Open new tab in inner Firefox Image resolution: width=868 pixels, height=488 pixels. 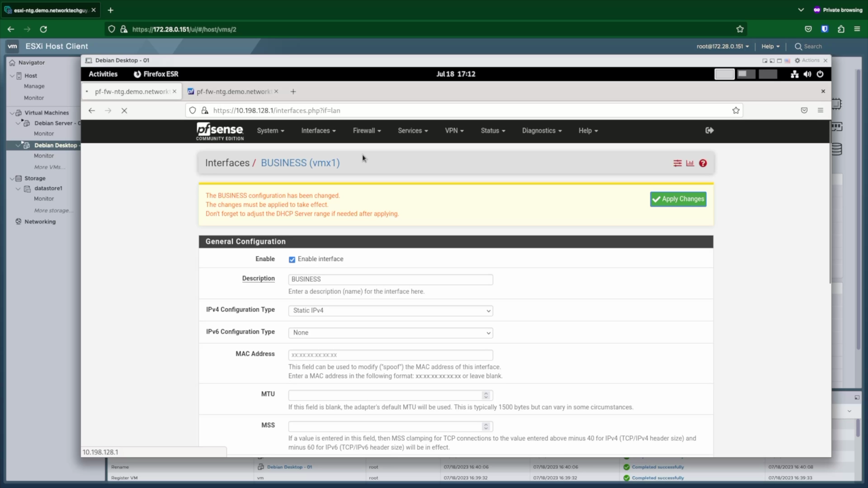[293, 92]
